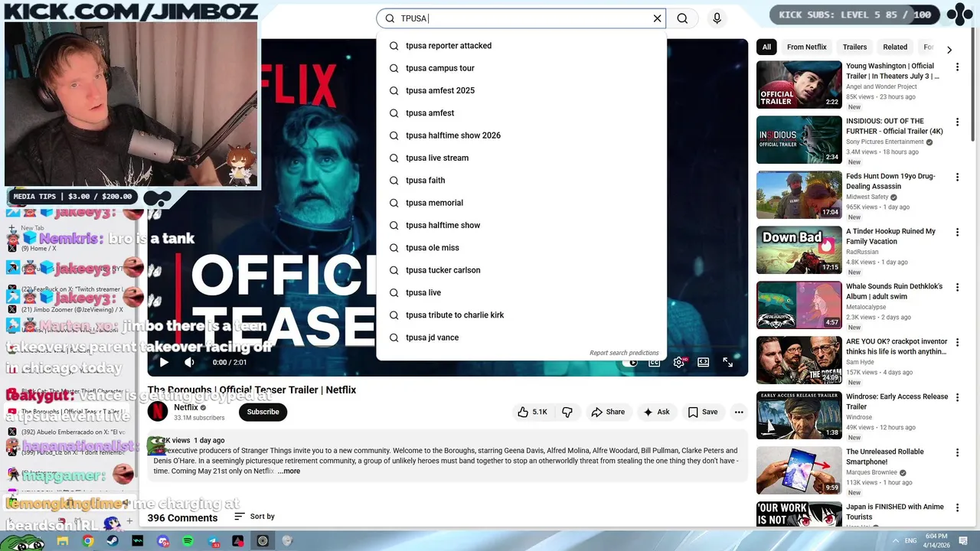Image resolution: width=980 pixels, height=551 pixels.
Task: Toggle autoplay switch in player
Action: tap(629, 362)
